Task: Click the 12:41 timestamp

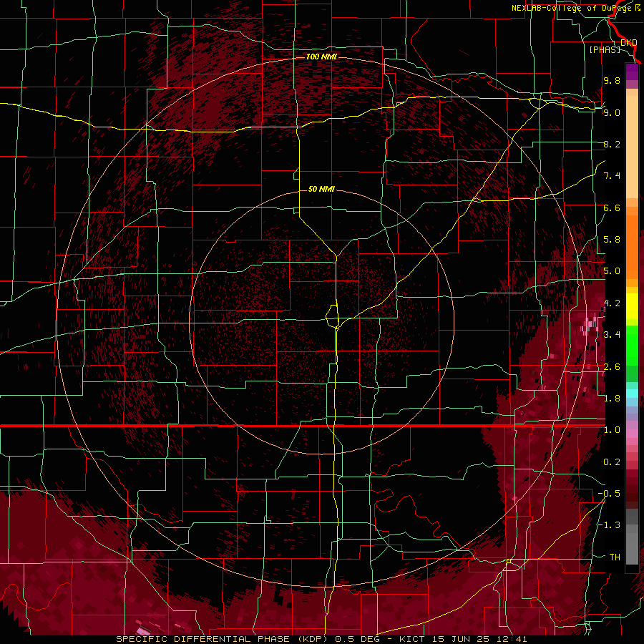Action: [x=513, y=639]
